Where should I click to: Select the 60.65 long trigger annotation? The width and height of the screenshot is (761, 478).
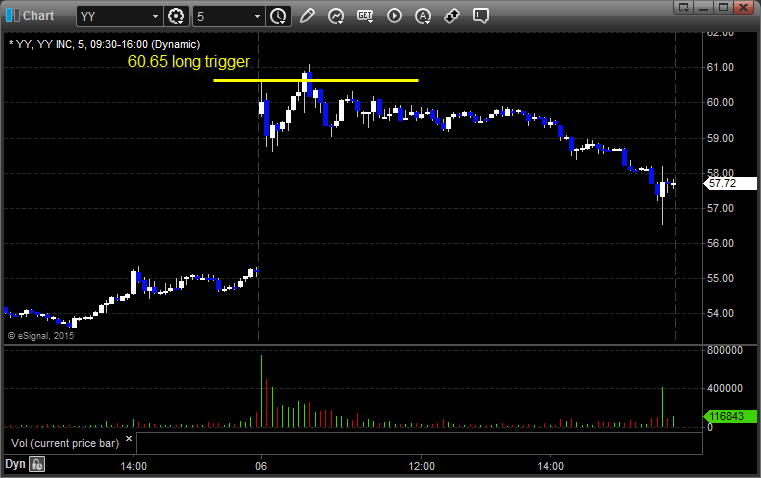189,62
